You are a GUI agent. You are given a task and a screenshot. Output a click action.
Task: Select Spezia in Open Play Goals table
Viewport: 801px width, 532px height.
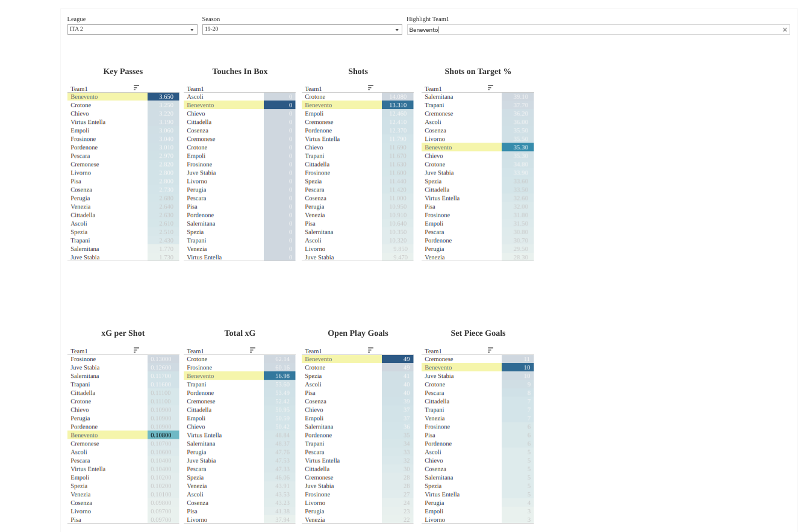point(313,376)
